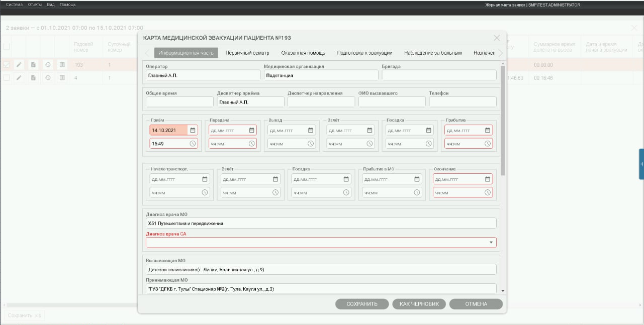Open the calendar icon for Посадка next to Прибытие в МО
This screenshot has width=644, height=325.
click(346, 179)
